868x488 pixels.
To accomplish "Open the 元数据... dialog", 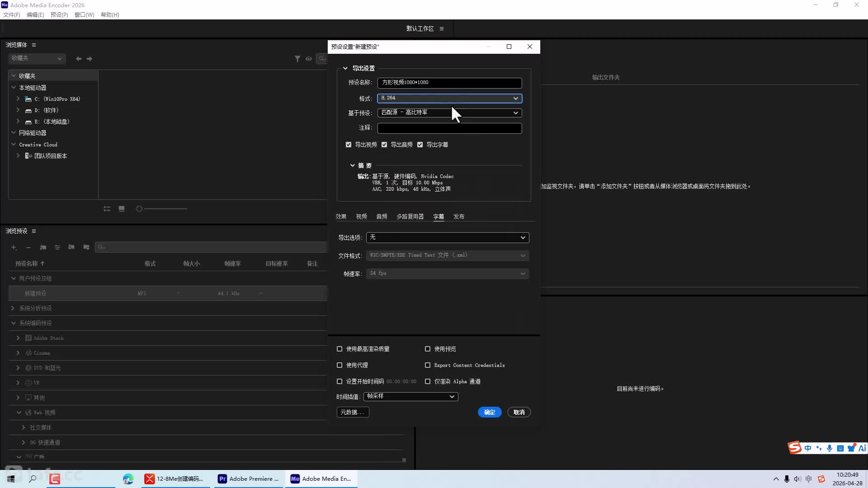I will pyautogui.click(x=353, y=412).
